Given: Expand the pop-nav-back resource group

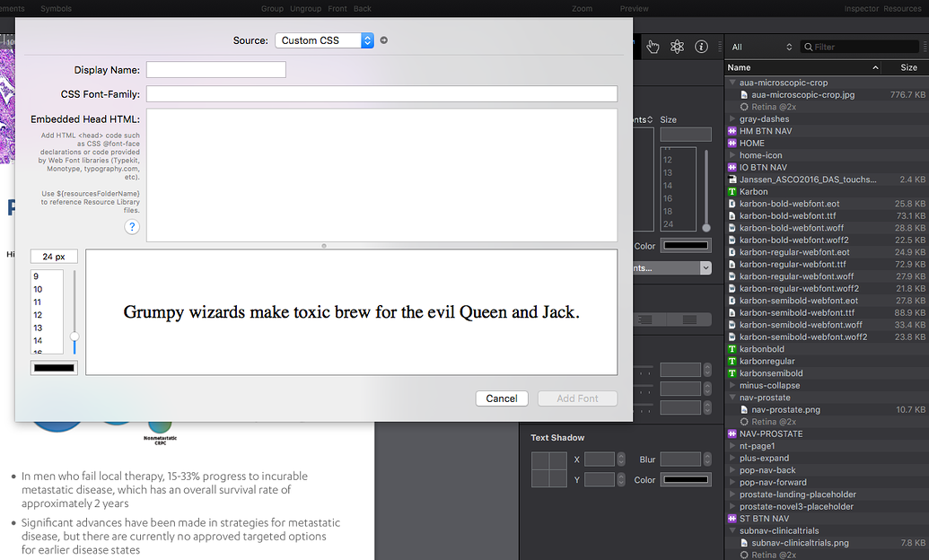Looking at the screenshot, I should (732, 470).
